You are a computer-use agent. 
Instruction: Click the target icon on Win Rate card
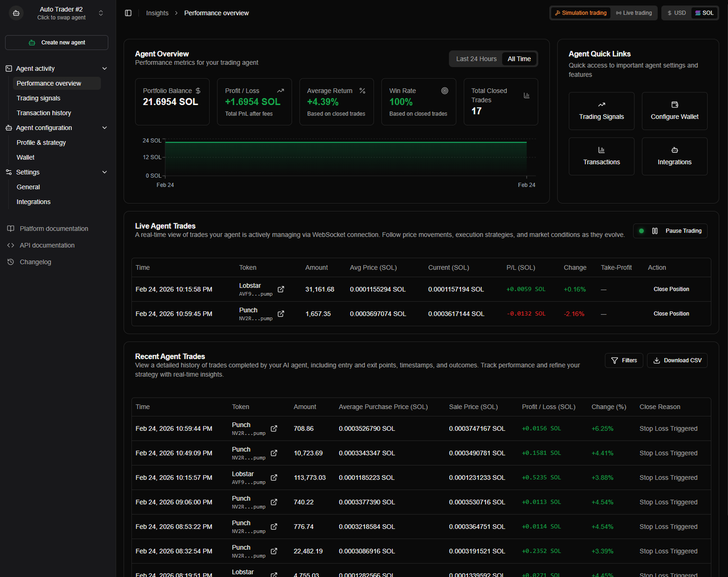pos(445,90)
